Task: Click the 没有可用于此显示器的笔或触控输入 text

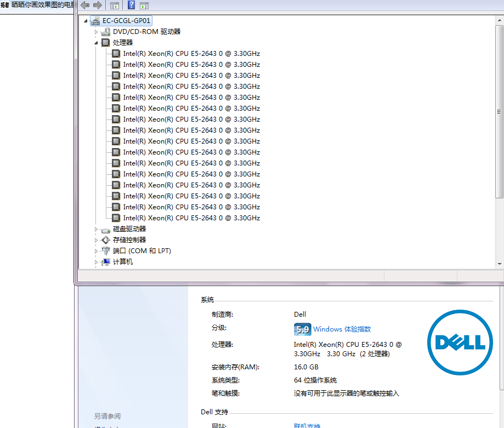Action: coord(346,393)
